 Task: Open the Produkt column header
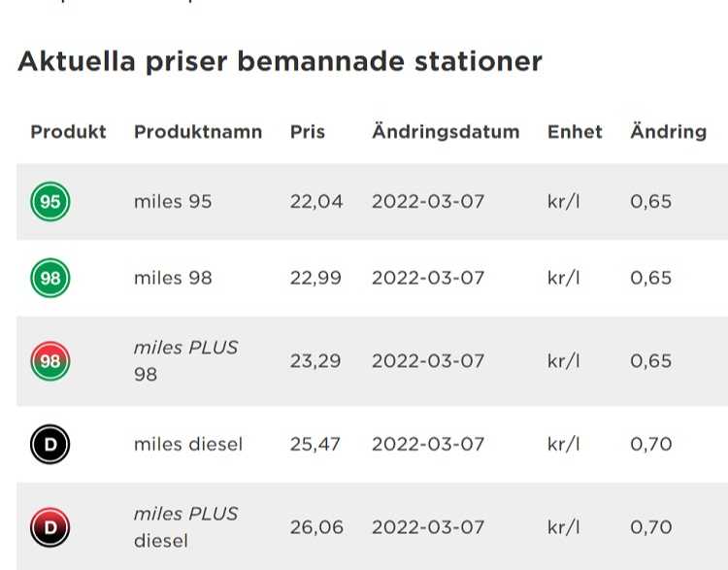pyautogui.click(x=68, y=132)
